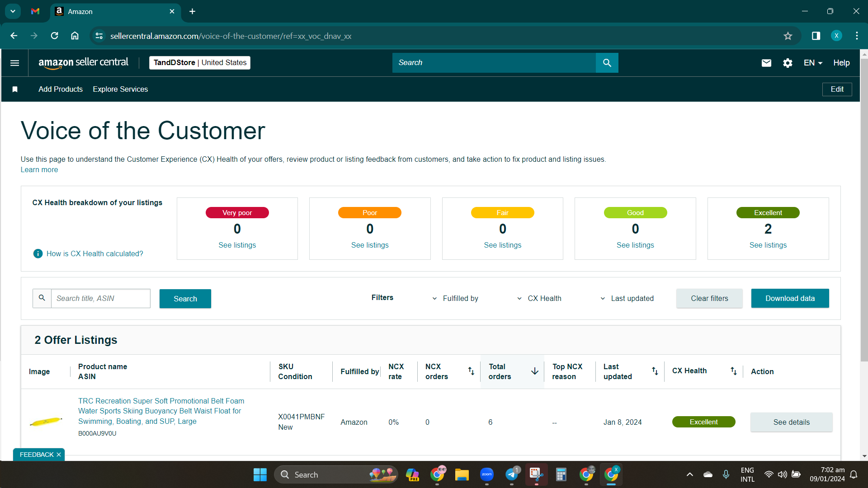Open Explore Services menu item

point(120,89)
